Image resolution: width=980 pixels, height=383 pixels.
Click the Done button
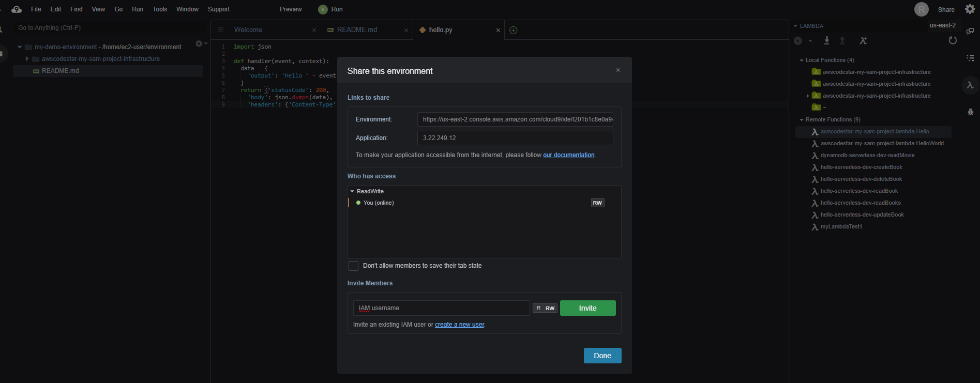point(602,356)
